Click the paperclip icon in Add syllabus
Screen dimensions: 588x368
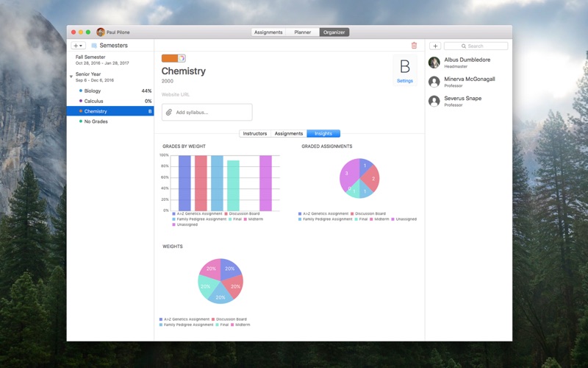click(x=169, y=113)
